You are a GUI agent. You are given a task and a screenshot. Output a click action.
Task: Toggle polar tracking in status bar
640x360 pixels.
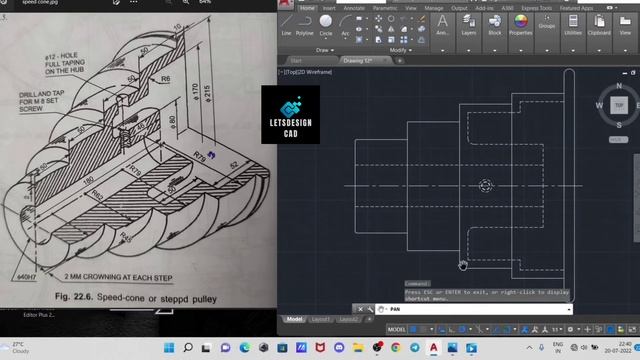coord(462,329)
